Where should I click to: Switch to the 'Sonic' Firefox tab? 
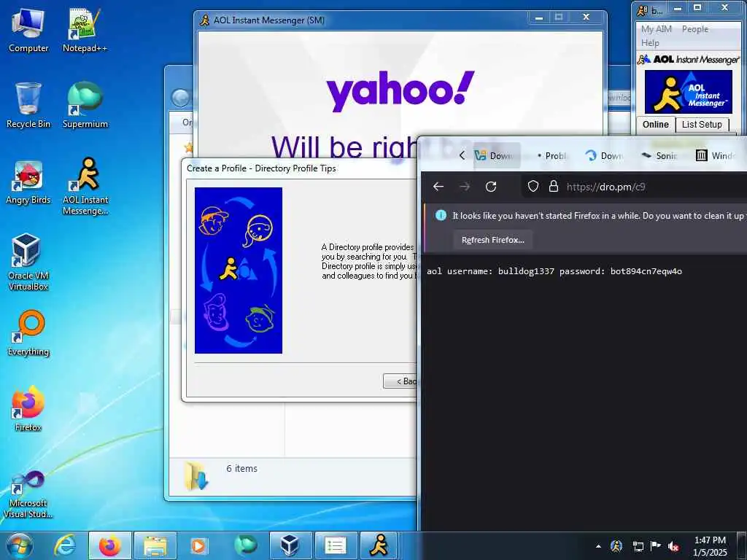pyautogui.click(x=659, y=156)
